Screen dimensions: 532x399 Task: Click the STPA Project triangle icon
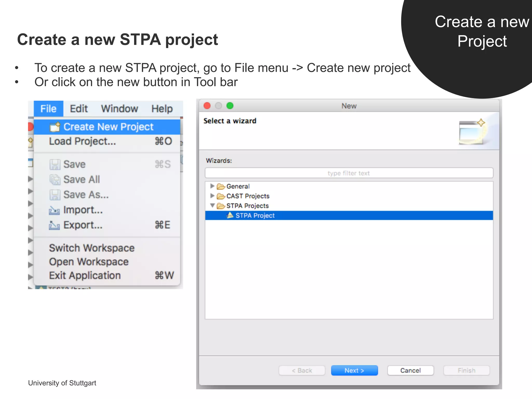coord(230,215)
